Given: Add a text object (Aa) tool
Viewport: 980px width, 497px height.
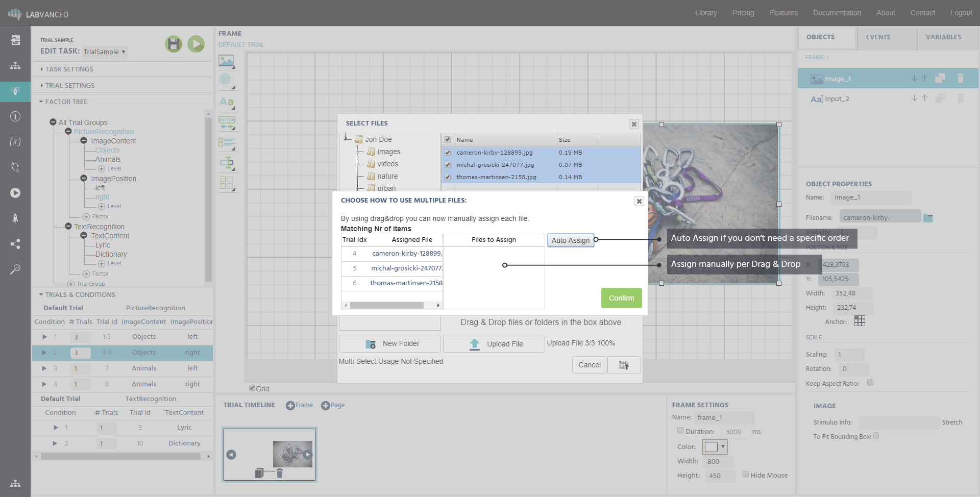Looking at the screenshot, I should pos(227,103).
